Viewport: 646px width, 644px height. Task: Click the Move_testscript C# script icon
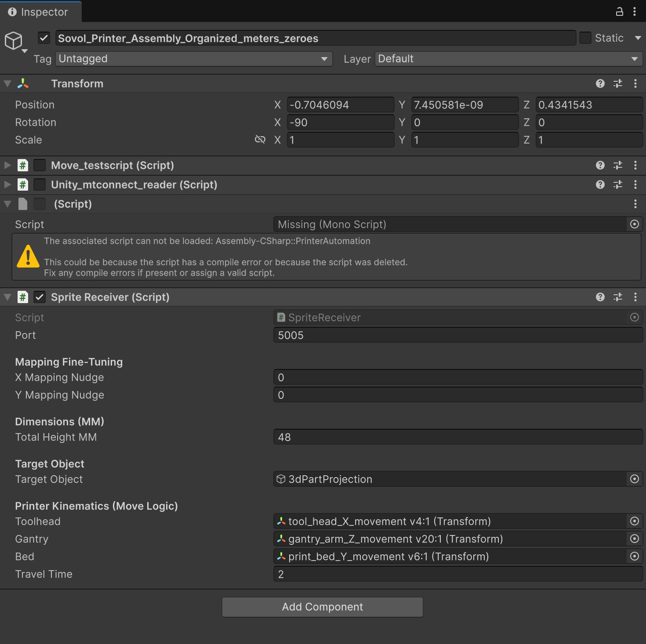tap(23, 165)
